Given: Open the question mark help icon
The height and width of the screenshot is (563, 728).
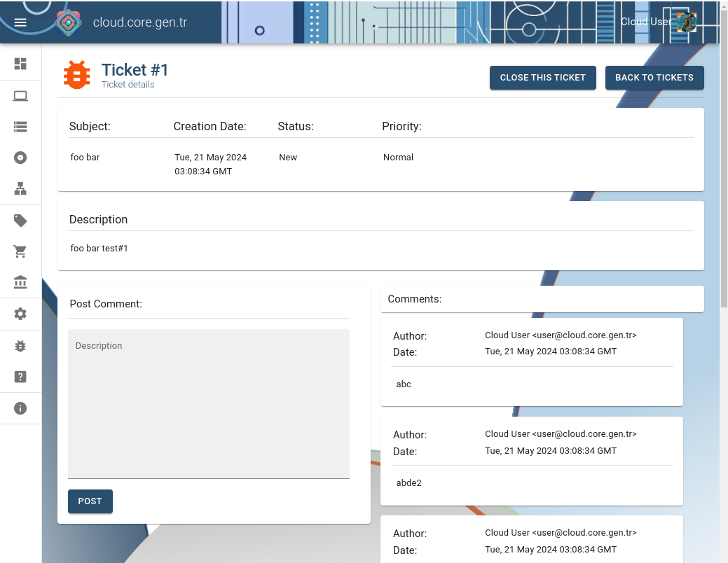Looking at the screenshot, I should click(x=20, y=377).
